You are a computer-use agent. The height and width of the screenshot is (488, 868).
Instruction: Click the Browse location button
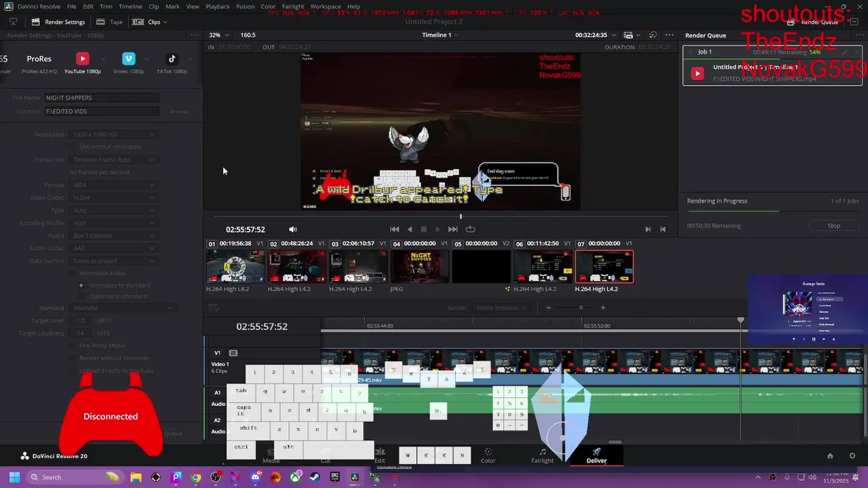[179, 111]
